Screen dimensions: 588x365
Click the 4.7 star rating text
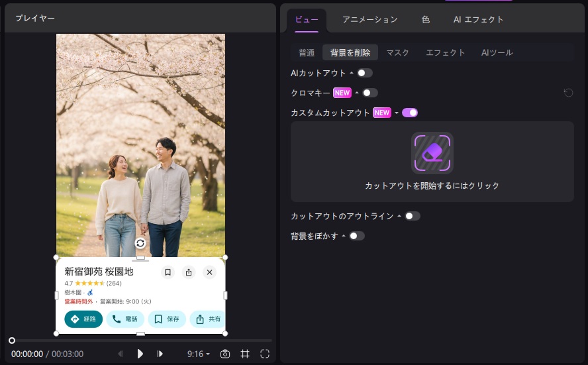click(69, 284)
